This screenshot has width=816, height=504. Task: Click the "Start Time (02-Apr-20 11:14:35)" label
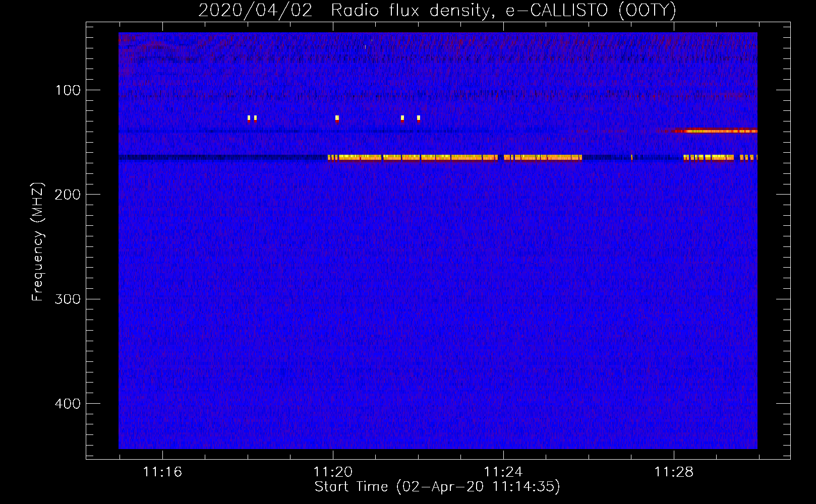[437, 487]
